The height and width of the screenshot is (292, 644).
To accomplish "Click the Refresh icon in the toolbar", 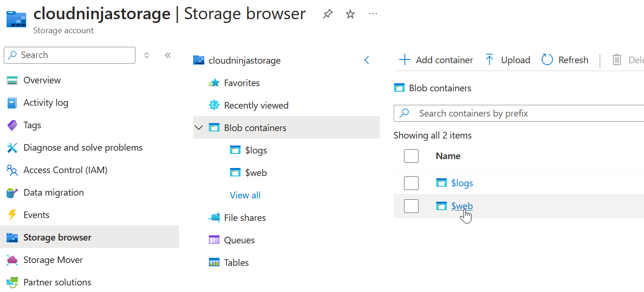I will coord(547,59).
